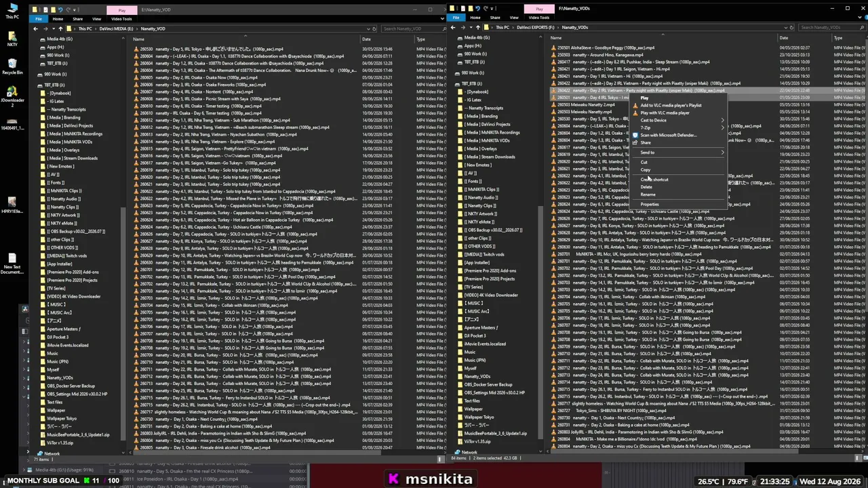868x488 pixels.
Task: Click Up arrow in E:\Nanatty_VOD window
Action: click(60, 29)
